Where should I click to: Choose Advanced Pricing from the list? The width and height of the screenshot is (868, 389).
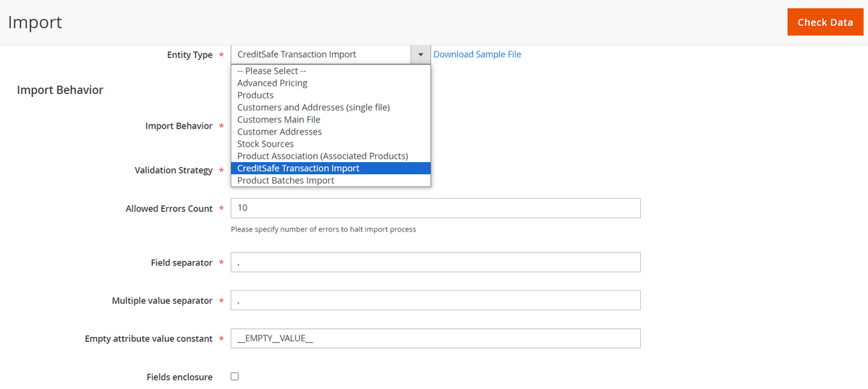pyautogui.click(x=272, y=83)
